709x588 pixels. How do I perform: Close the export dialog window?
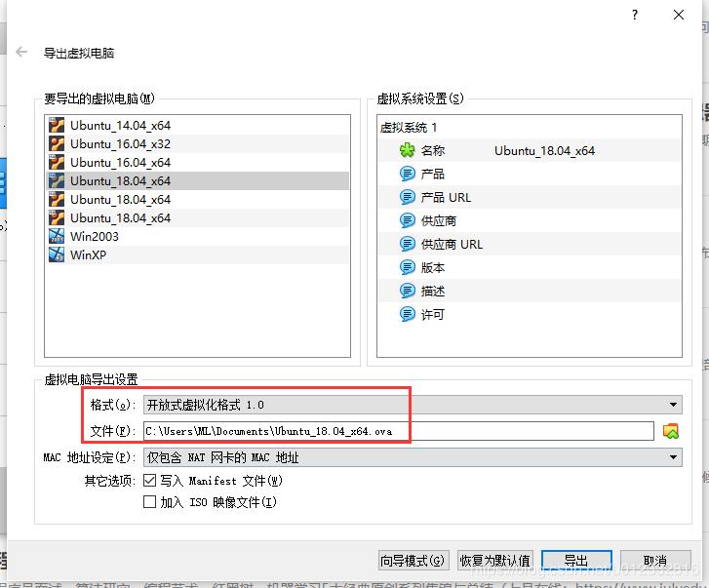point(679,15)
